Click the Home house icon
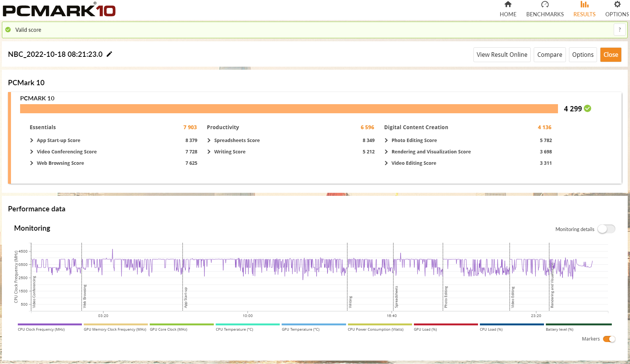 508,4
